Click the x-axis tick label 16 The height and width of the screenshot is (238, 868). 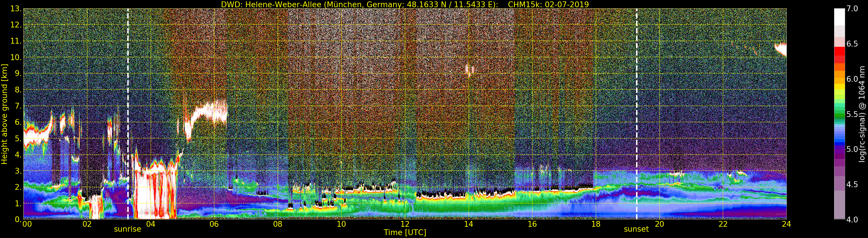point(532,224)
